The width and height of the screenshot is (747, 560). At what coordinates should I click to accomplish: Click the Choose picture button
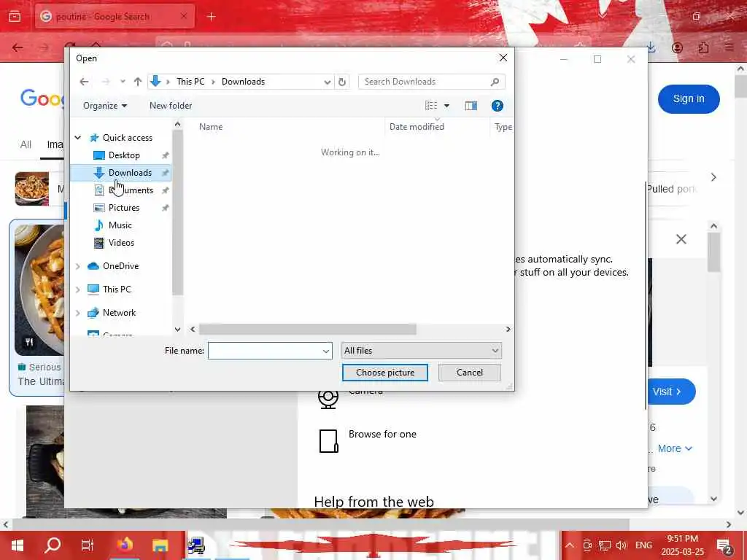385,373
